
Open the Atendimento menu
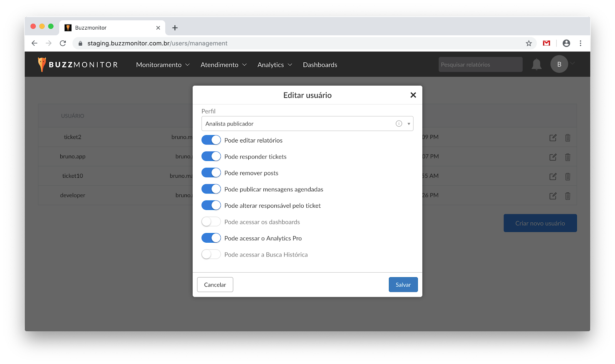(x=223, y=65)
